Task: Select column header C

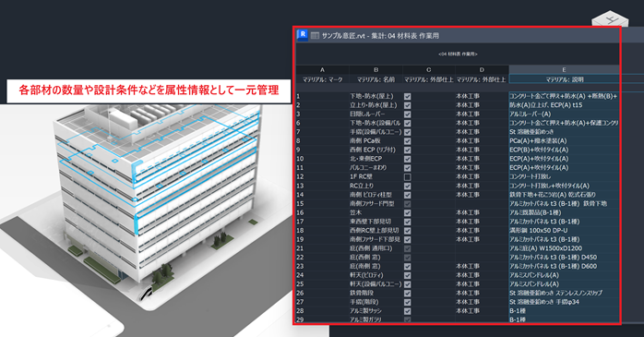Action: [429, 70]
